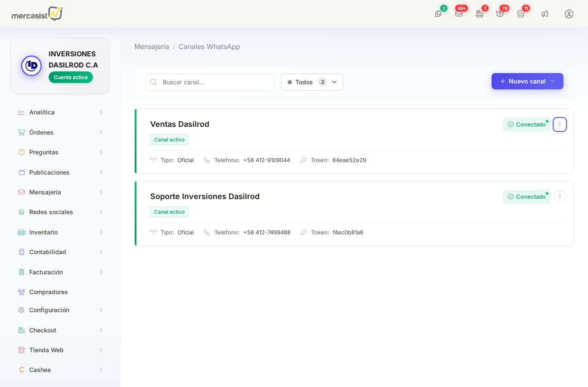The width and height of the screenshot is (588, 387).
Task: Click the header icon with 11 badge
Action: pyautogui.click(x=521, y=14)
